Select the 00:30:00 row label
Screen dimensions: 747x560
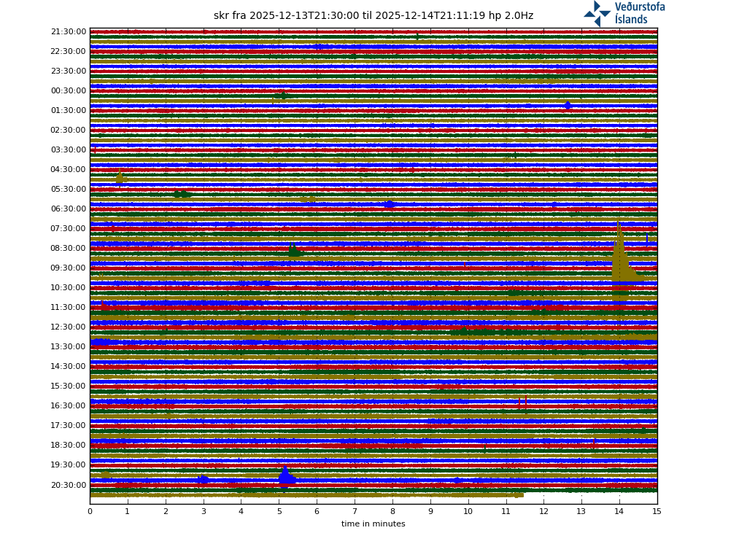pos(69,91)
